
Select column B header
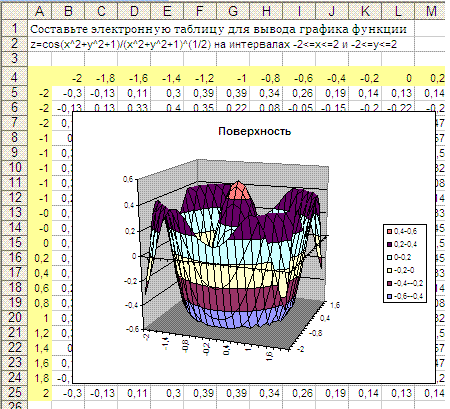[x=68, y=11]
